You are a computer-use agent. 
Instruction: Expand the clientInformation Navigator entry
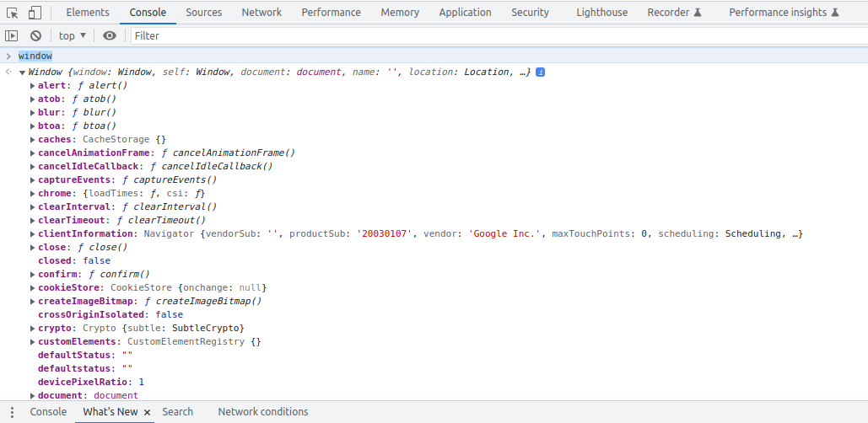coord(33,234)
